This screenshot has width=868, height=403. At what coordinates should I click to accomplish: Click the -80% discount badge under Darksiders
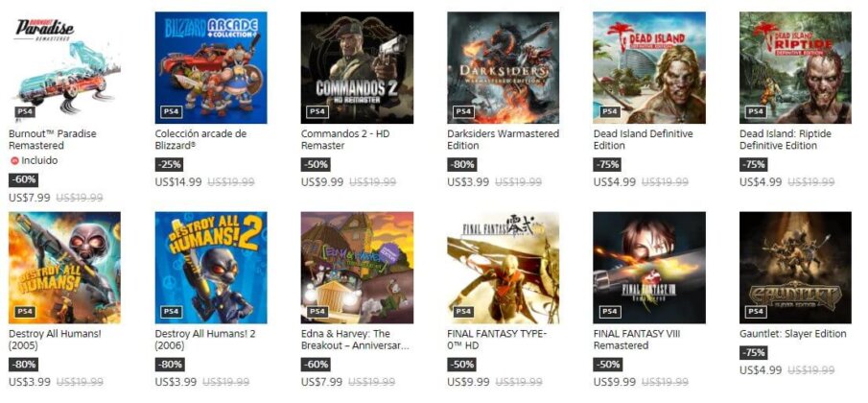click(461, 164)
